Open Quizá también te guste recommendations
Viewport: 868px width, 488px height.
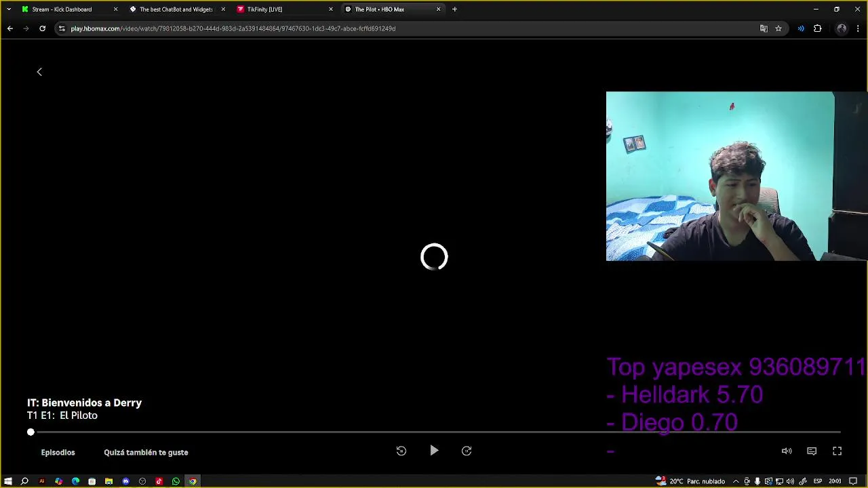[x=146, y=452]
